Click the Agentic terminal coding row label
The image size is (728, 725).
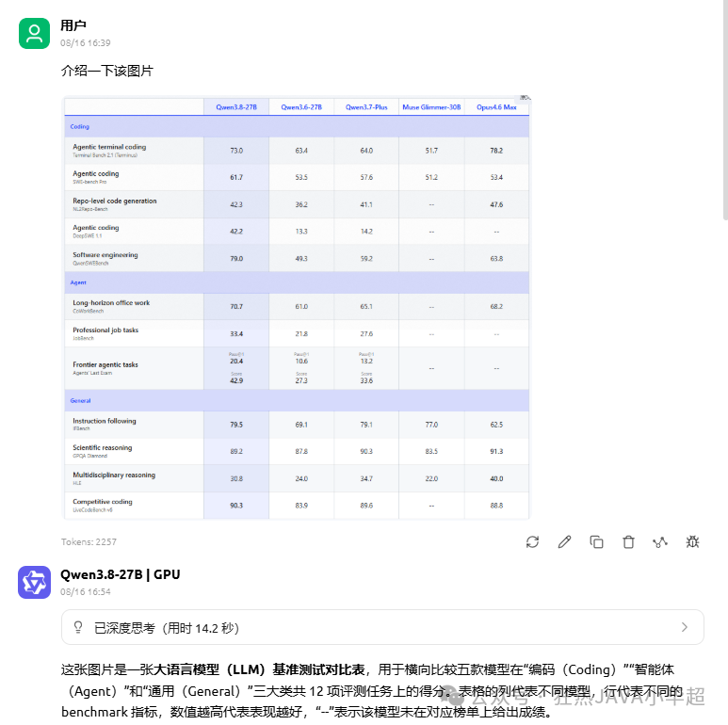(109, 147)
